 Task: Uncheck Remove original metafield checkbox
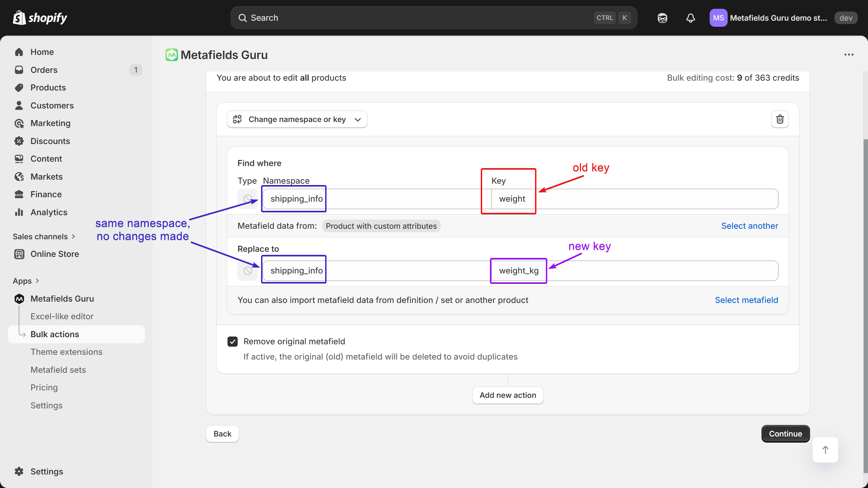233,341
